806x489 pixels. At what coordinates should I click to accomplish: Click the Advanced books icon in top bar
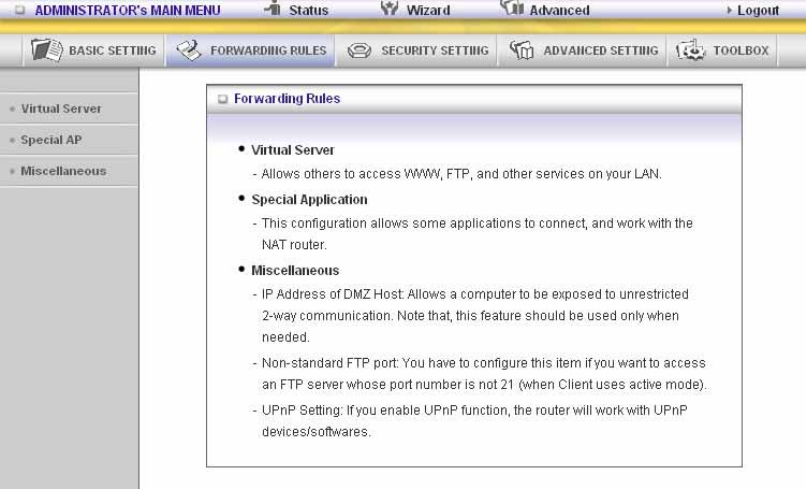point(511,8)
